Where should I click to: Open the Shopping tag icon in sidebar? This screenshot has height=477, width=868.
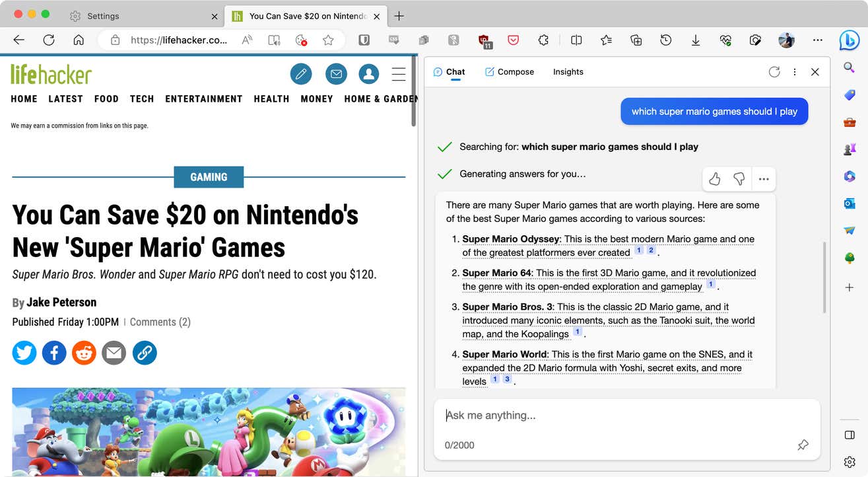tap(850, 95)
